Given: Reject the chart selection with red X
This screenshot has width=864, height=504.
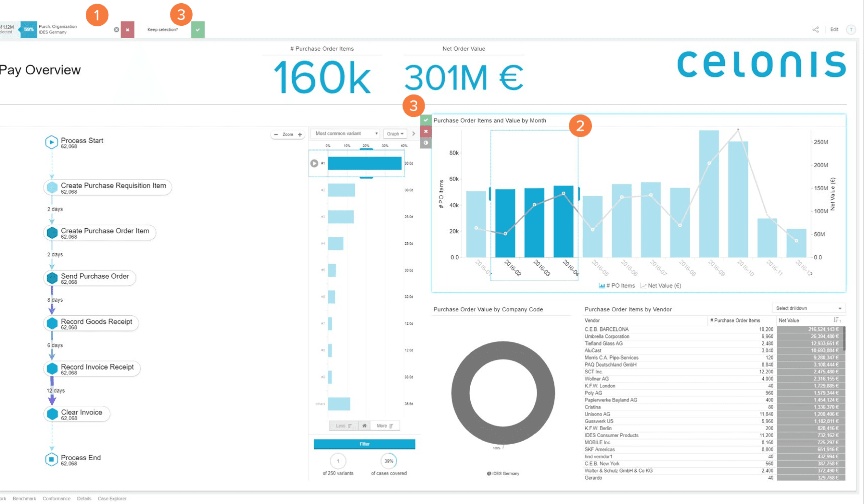Looking at the screenshot, I should [x=426, y=131].
